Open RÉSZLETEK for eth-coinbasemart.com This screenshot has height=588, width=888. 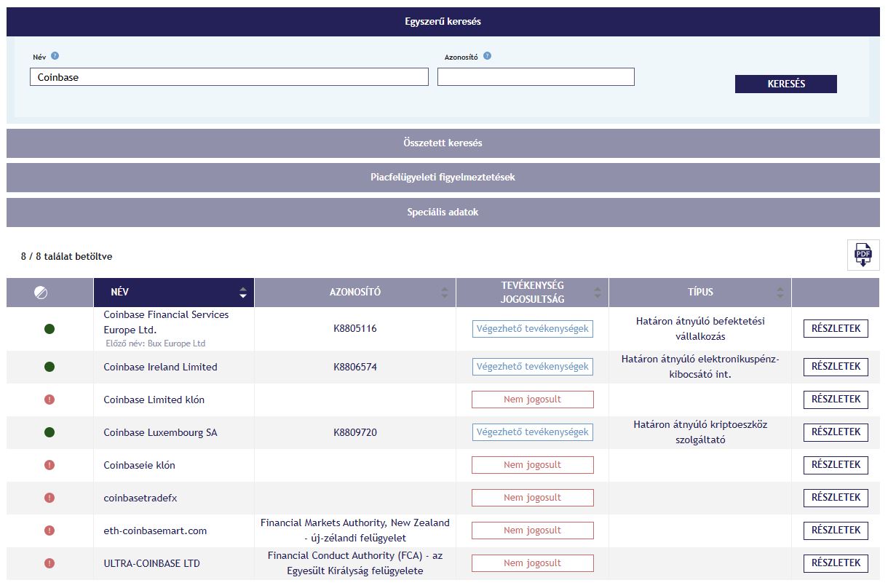tap(836, 531)
